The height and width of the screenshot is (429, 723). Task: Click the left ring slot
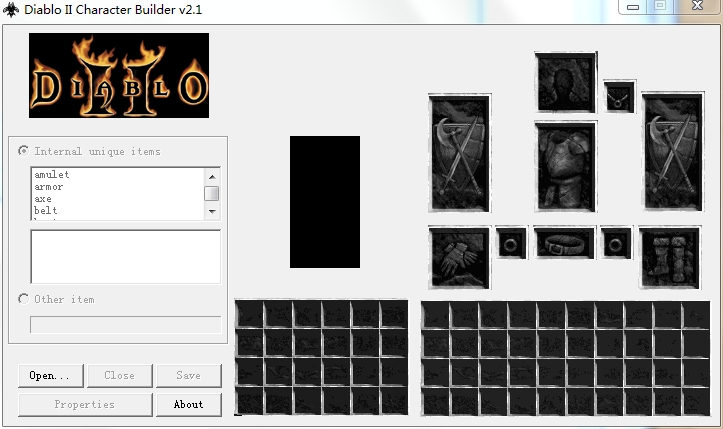pos(511,243)
